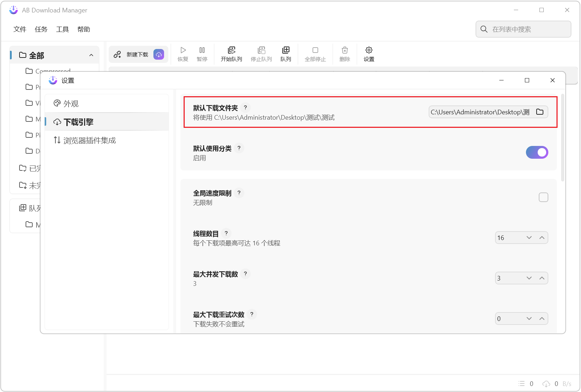Click the search in list field
Image resolution: width=581 pixels, height=392 pixels.
[x=523, y=29]
